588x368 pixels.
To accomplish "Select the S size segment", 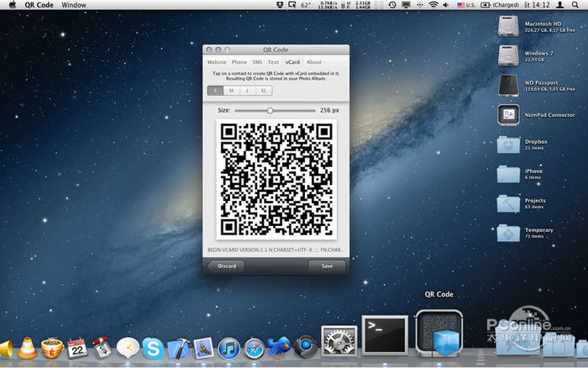I will pyautogui.click(x=215, y=91).
